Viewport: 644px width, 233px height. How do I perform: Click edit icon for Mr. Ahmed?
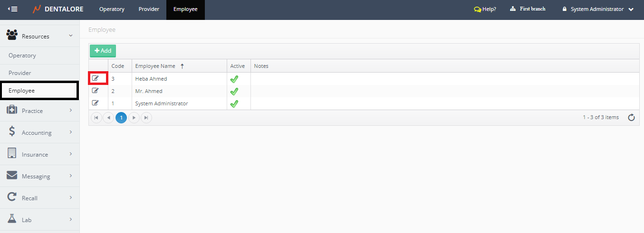coord(95,91)
